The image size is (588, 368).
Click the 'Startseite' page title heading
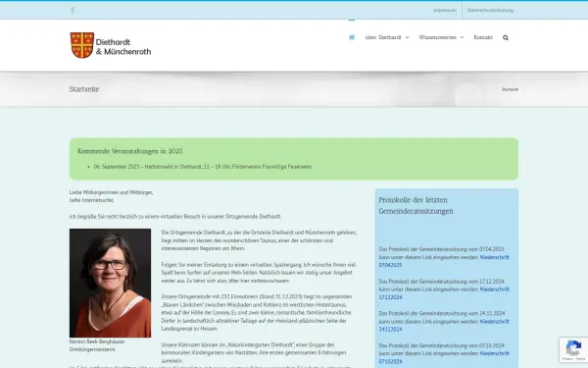click(x=84, y=89)
